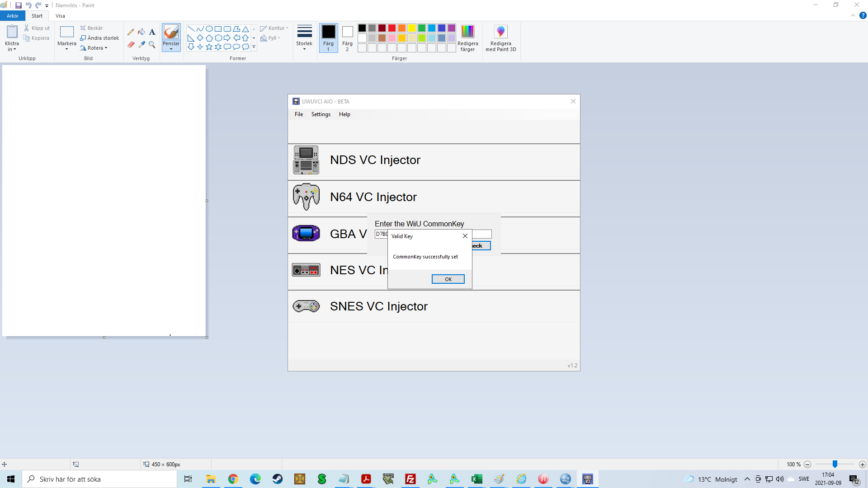Open the Kontur outline dropdown
Viewport: 868px width, 488px height.
pyautogui.click(x=274, y=28)
